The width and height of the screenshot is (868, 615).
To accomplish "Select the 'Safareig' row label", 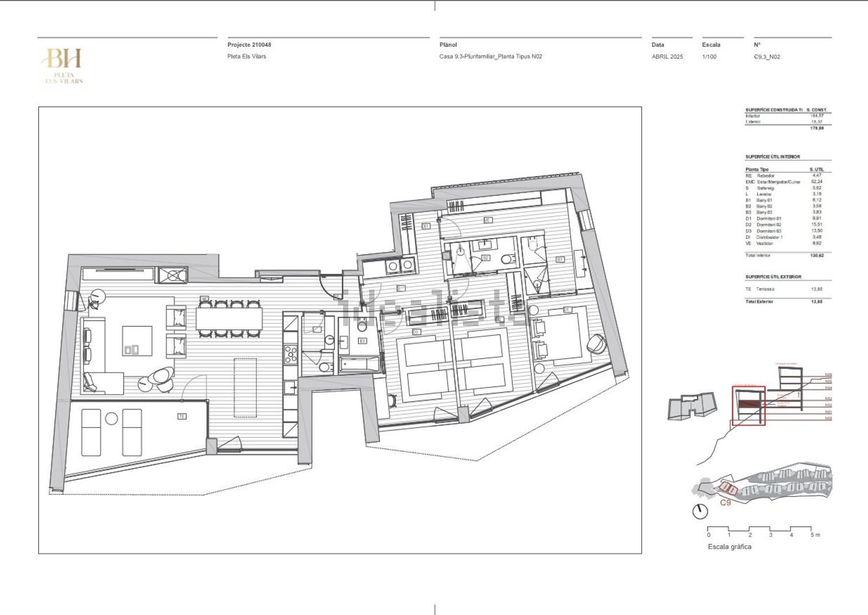I will [x=765, y=188].
